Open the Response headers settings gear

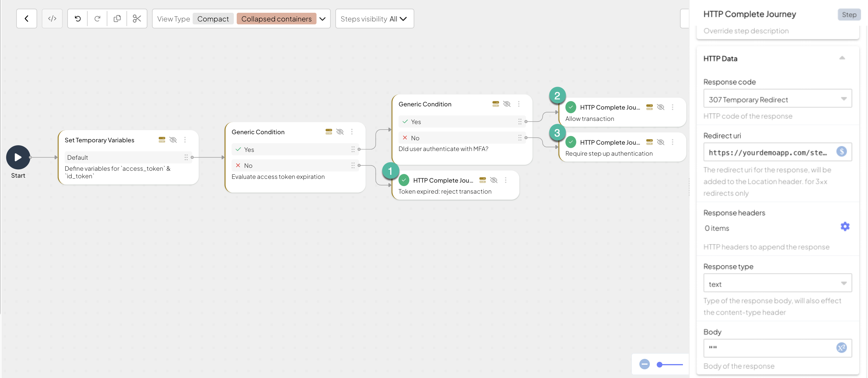[x=845, y=226]
